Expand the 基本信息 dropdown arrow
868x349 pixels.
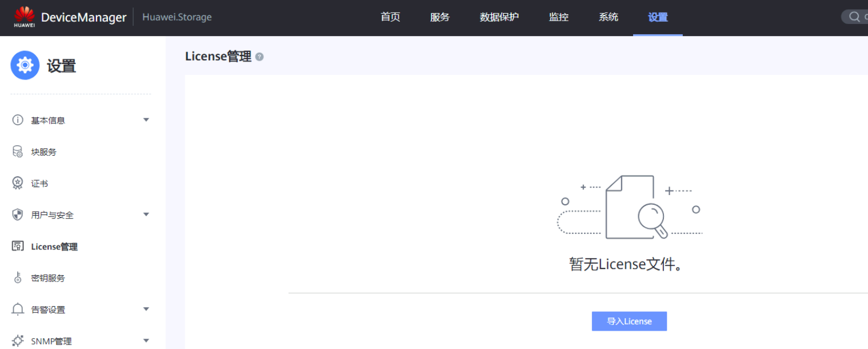tap(146, 120)
